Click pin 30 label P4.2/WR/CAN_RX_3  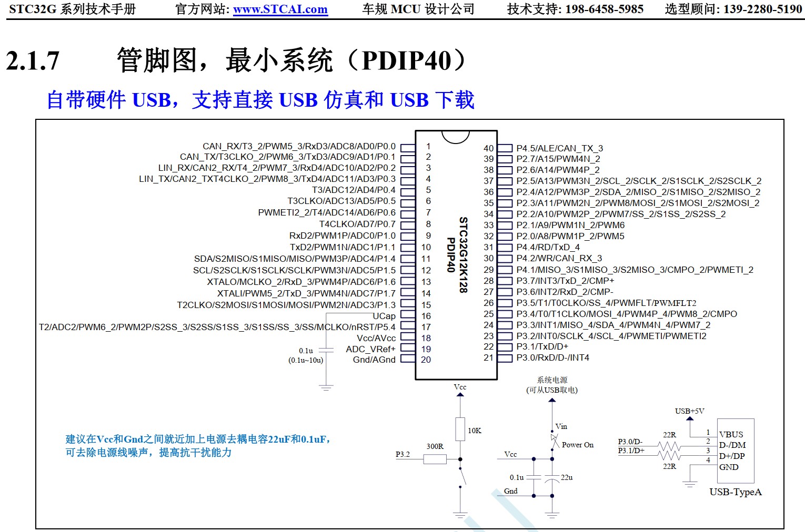pos(559,258)
